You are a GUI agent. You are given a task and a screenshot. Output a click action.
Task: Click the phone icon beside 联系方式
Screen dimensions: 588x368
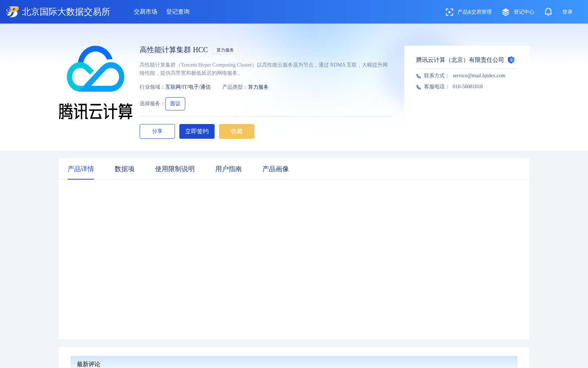(x=419, y=76)
